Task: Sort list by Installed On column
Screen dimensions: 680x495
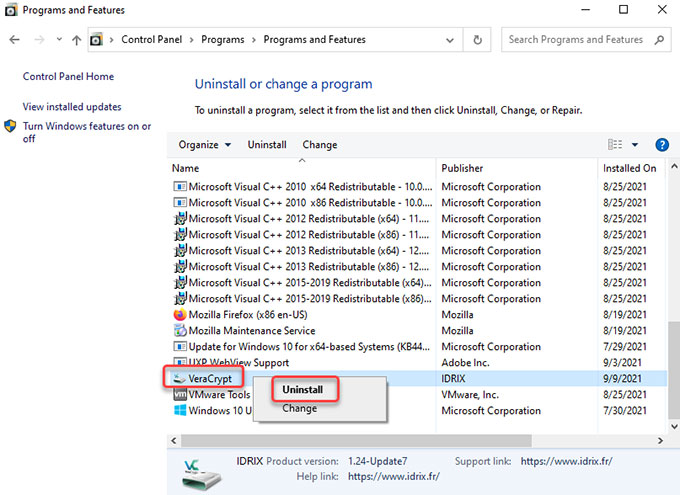Action: pyautogui.click(x=629, y=168)
